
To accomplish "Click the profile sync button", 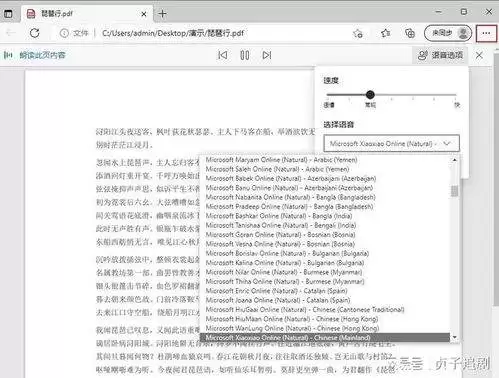I will tap(448, 33).
